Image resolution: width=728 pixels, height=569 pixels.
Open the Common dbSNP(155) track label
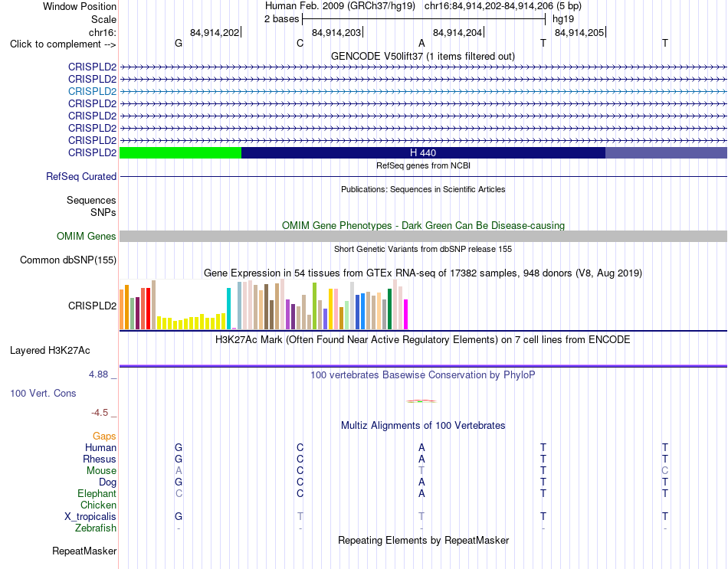[67, 260]
